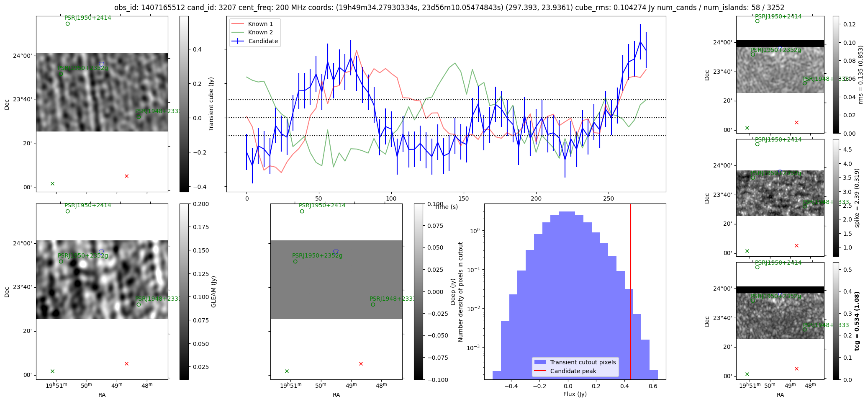Image resolution: width=868 pixels, height=402 pixels.
Task: Select the PSRJ1950+2414 circle marker in the Deep panel
Action: click(x=302, y=211)
